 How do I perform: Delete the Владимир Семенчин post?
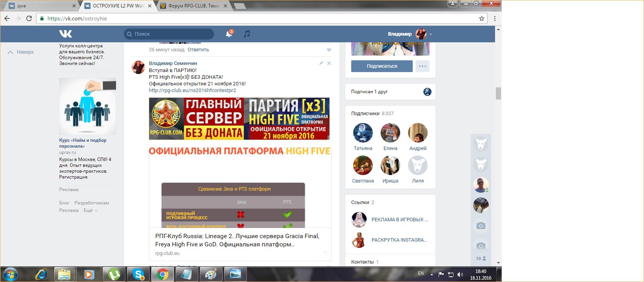tap(329, 63)
